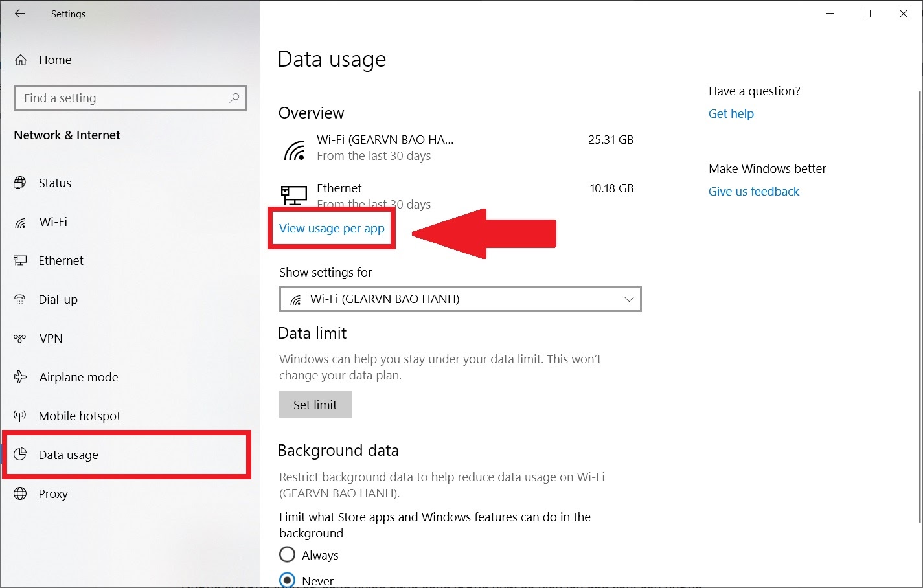923x588 pixels.
Task: Click the Find a setting search box
Action: (130, 98)
